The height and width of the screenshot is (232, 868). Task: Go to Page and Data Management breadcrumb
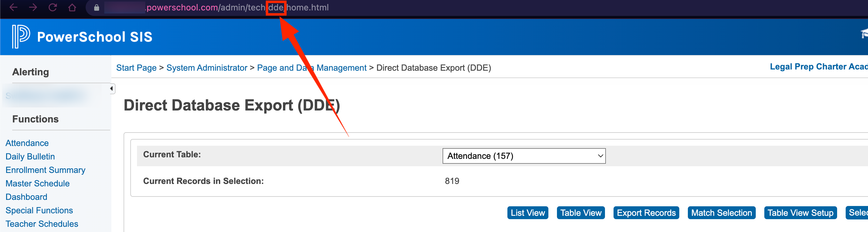tap(312, 67)
